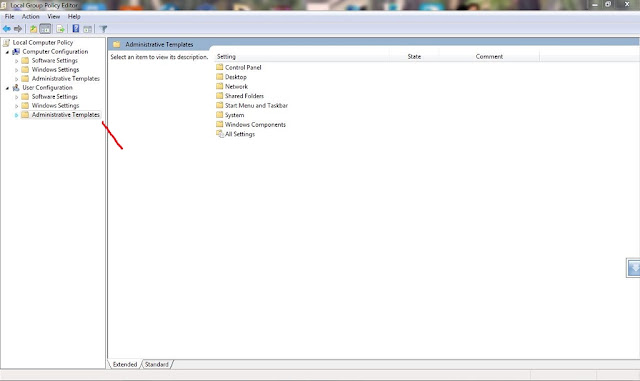Sort by the Setting column header

[x=302, y=56]
